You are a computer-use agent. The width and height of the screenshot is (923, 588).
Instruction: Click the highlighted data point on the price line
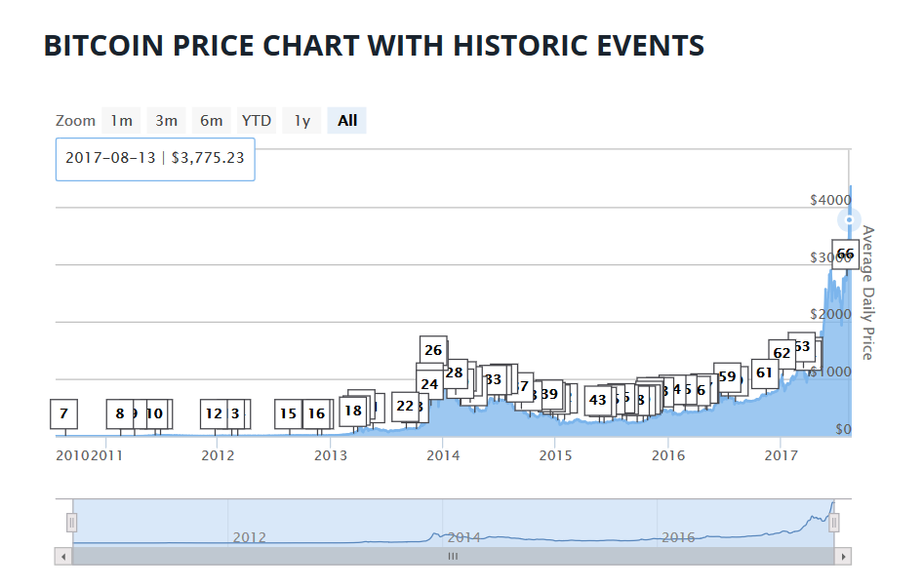[x=849, y=220]
